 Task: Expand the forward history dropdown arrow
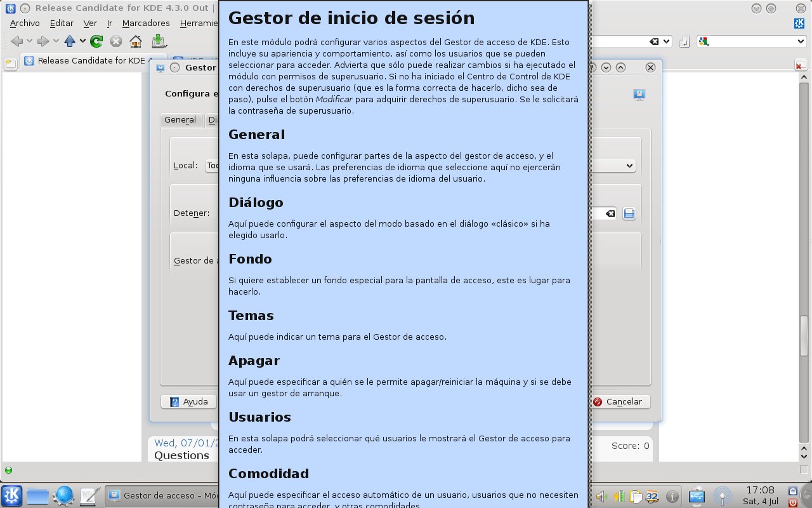tap(56, 41)
